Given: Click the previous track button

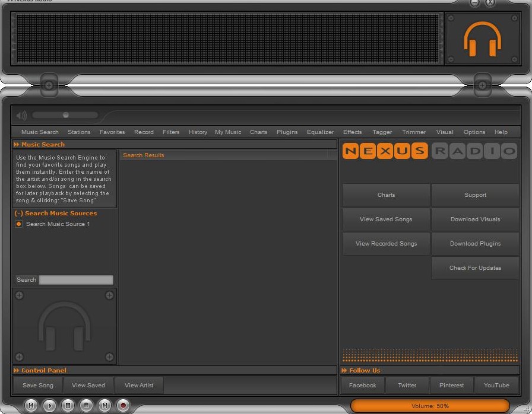Looking at the screenshot, I should click(x=31, y=406).
